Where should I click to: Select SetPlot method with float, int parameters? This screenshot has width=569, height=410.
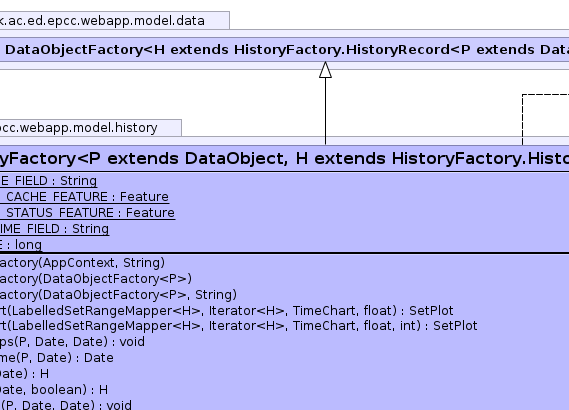[x=239, y=326]
